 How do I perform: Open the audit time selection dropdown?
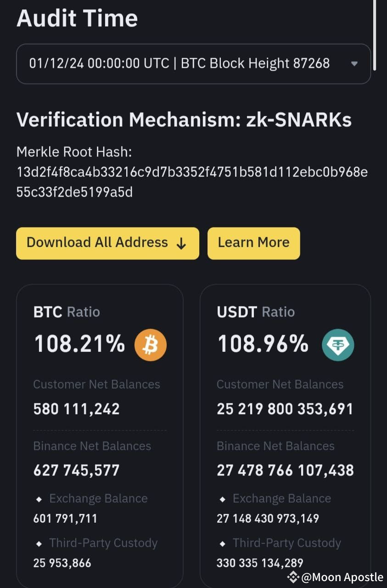pos(193,64)
